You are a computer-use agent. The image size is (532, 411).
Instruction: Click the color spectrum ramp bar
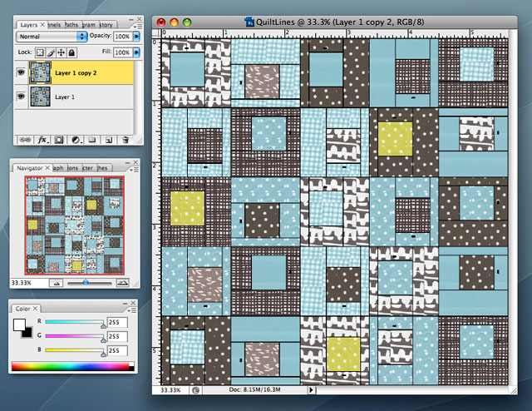click(72, 365)
